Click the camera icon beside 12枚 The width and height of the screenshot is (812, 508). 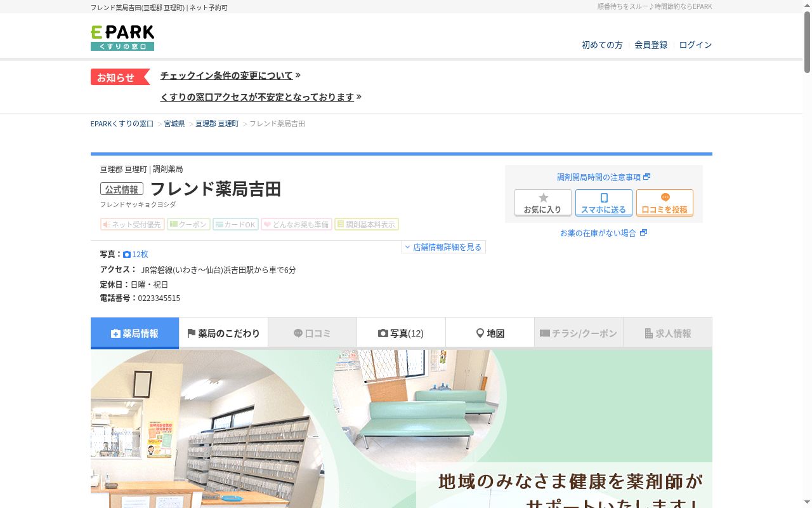coord(127,254)
